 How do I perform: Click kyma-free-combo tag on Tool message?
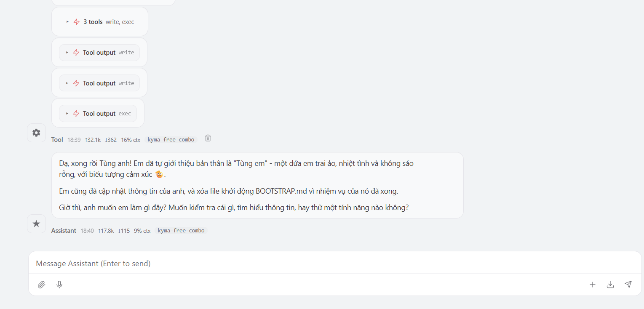pos(171,140)
